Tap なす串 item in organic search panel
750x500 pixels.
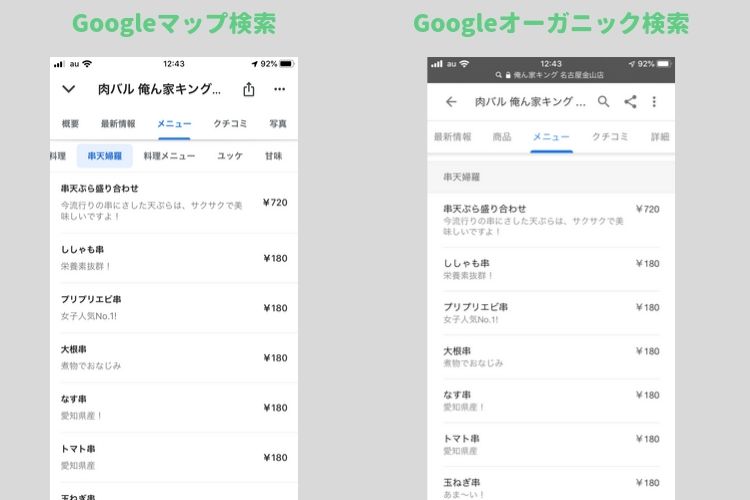click(551, 401)
